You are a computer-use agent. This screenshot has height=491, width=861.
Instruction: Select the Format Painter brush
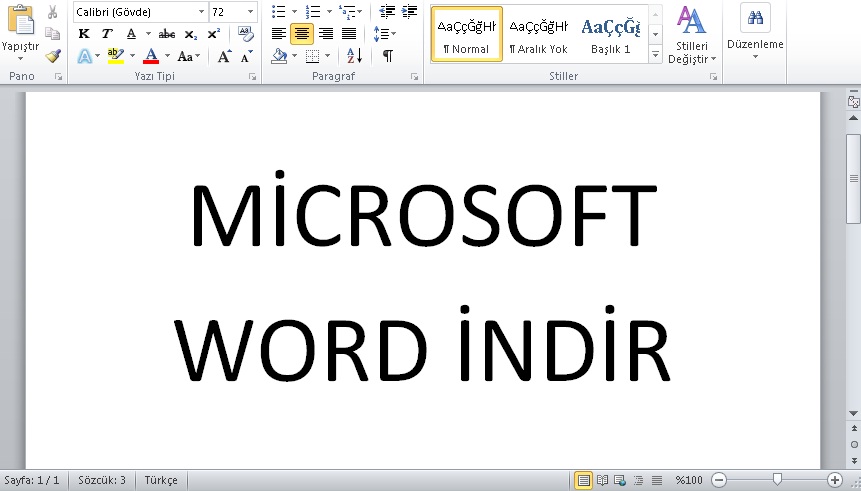[x=53, y=56]
